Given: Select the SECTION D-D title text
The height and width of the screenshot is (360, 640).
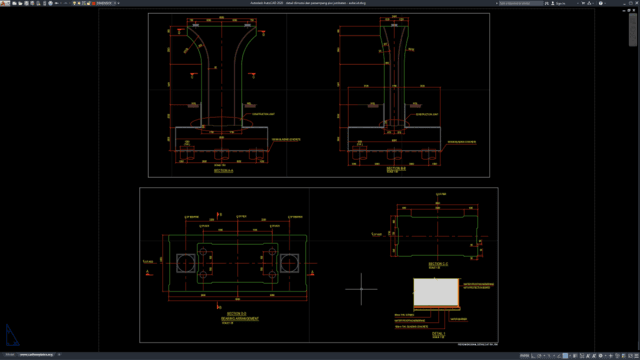Looking at the screenshot, I should click(236, 314).
